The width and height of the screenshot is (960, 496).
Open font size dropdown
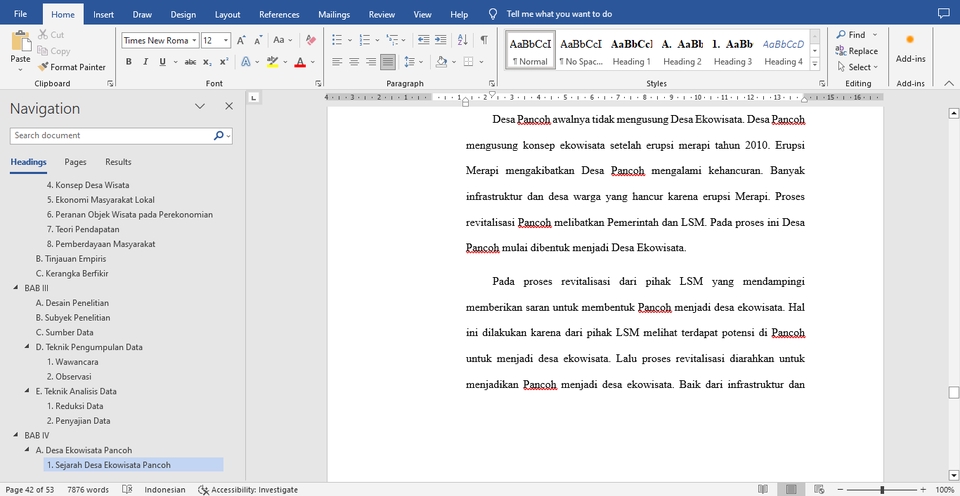coord(227,40)
